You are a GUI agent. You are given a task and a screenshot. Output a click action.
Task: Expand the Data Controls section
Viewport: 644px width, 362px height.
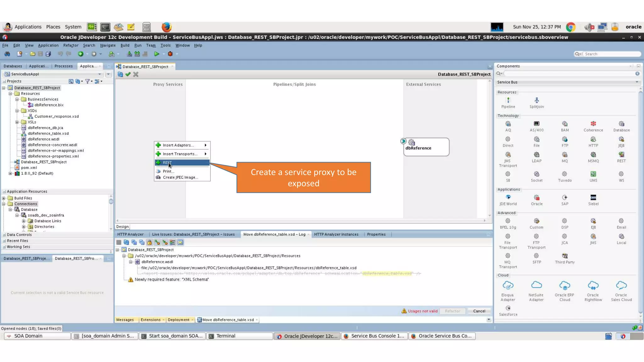coord(4,235)
